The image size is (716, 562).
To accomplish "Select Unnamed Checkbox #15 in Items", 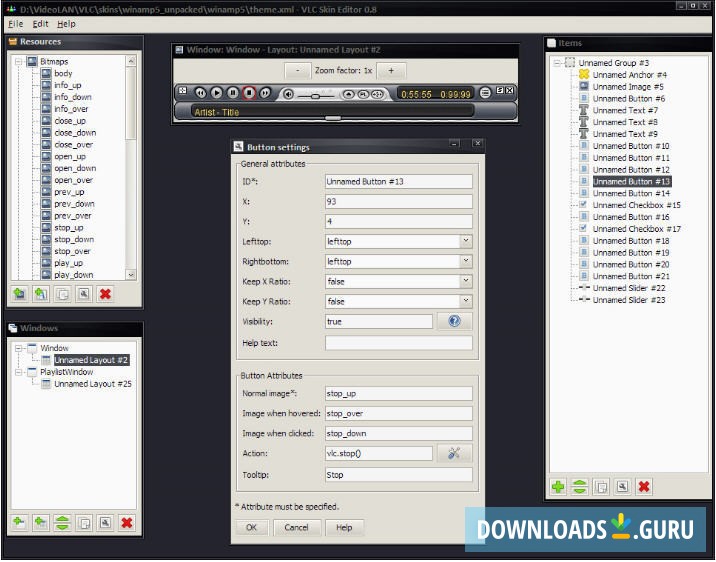I will coord(637,205).
